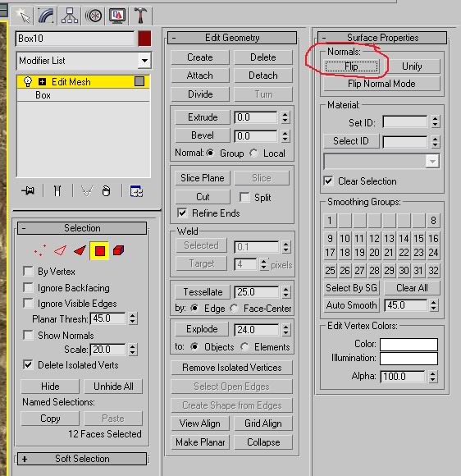
Task: Click the Flip normals button
Action: 351,66
